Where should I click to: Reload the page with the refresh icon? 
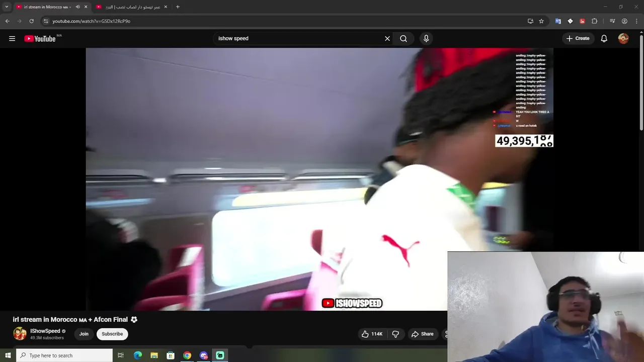31,21
